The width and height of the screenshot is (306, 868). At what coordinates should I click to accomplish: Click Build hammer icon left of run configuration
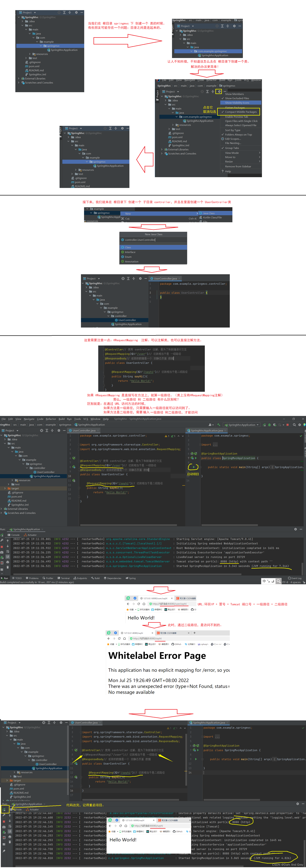pyautogui.click(x=219, y=425)
